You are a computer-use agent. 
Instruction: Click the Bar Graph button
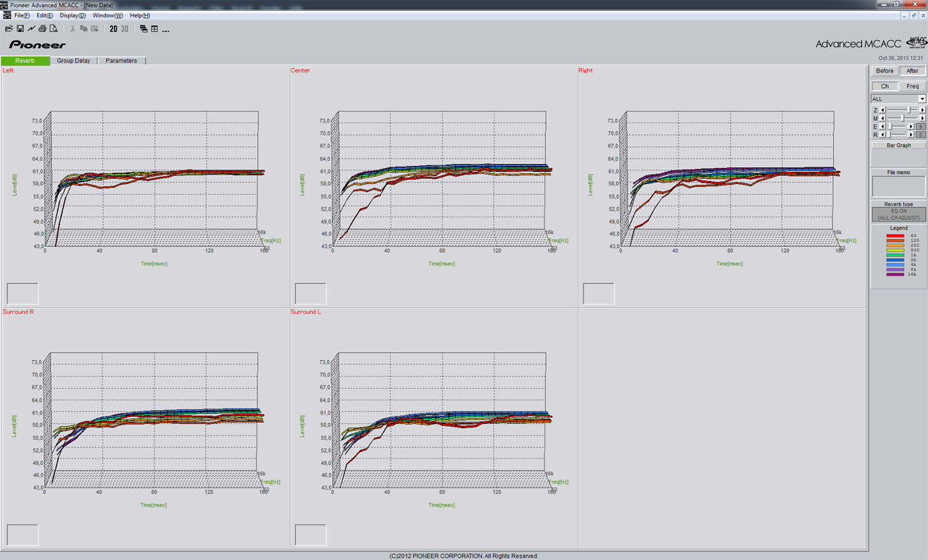(x=898, y=145)
